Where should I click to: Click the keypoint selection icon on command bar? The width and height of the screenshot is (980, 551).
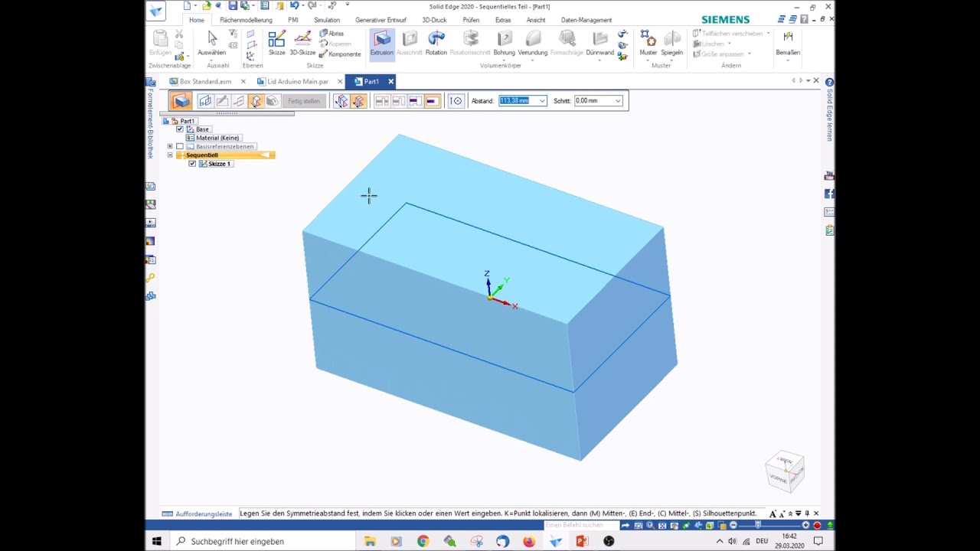456,101
